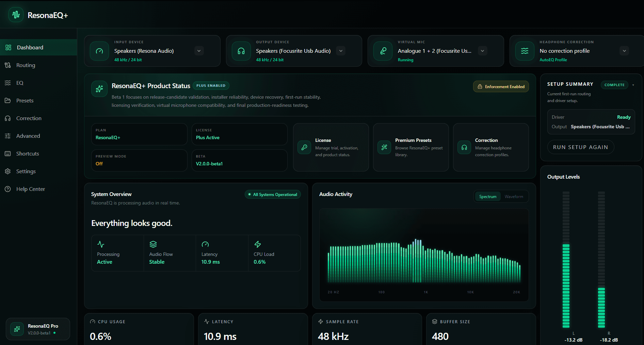The width and height of the screenshot is (644, 345).
Task: Click the Advanced sliders icon in sidebar
Action: click(x=8, y=136)
